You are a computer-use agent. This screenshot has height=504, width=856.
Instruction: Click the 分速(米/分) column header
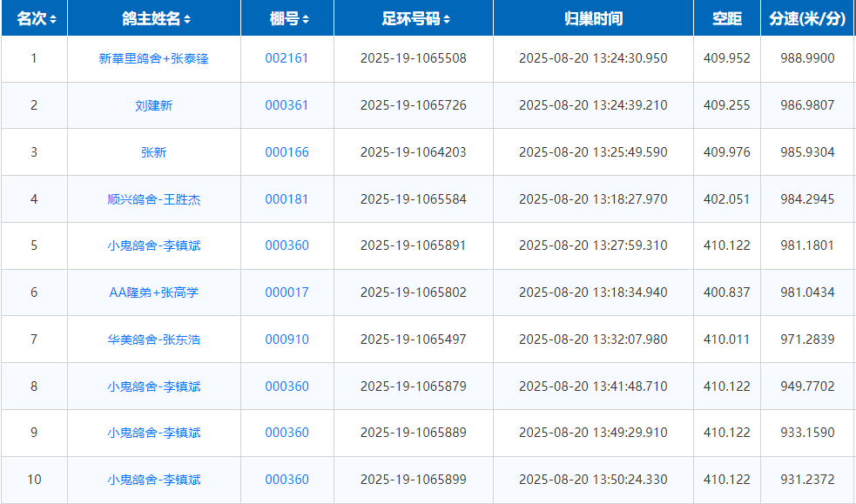tap(807, 18)
